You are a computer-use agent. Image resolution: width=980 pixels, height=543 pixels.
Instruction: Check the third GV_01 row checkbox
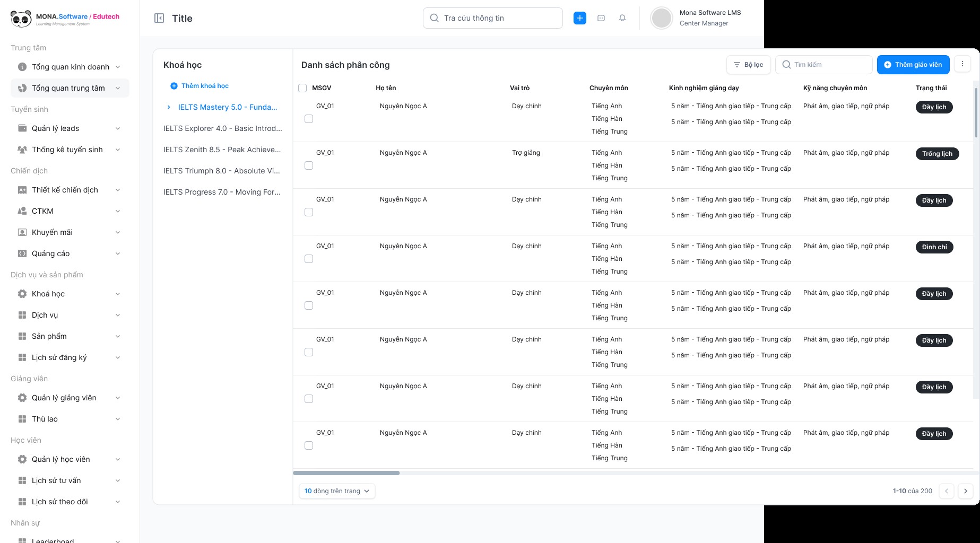click(309, 212)
